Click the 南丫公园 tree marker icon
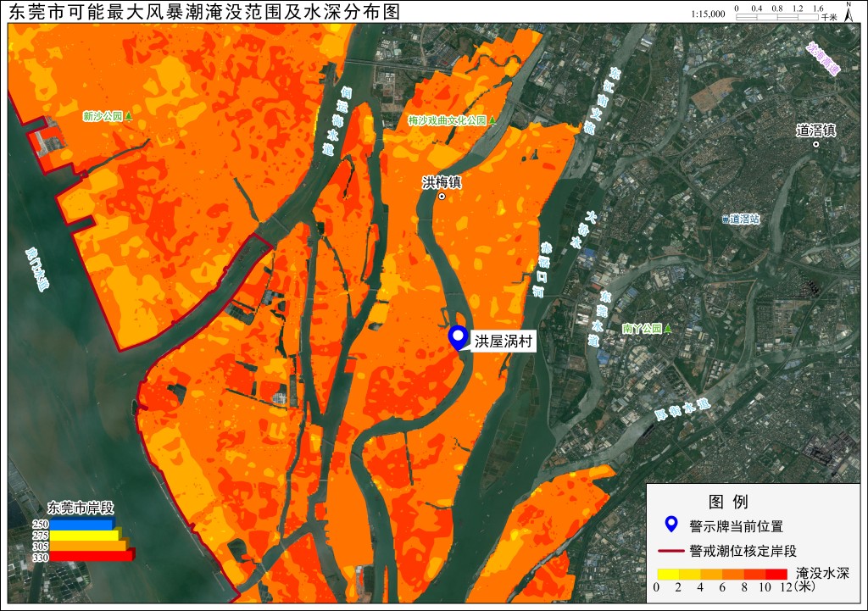The width and height of the screenshot is (868, 611). tap(668, 328)
